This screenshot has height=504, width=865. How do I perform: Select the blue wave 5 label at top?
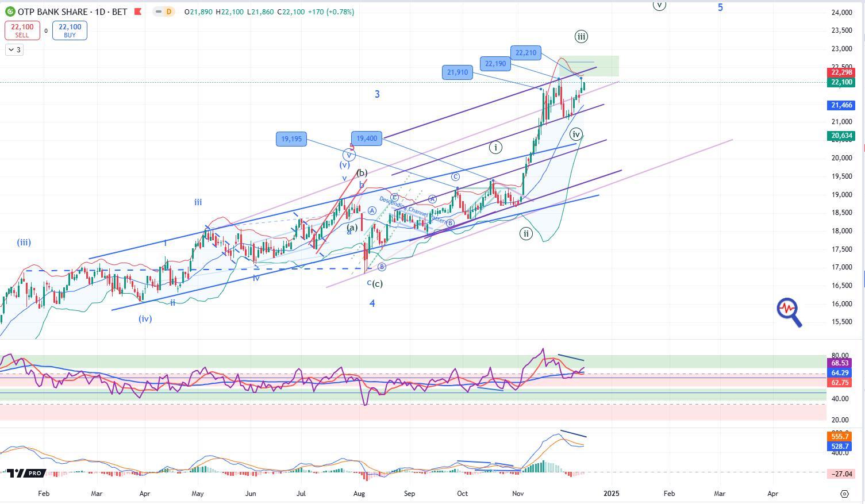tap(720, 7)
